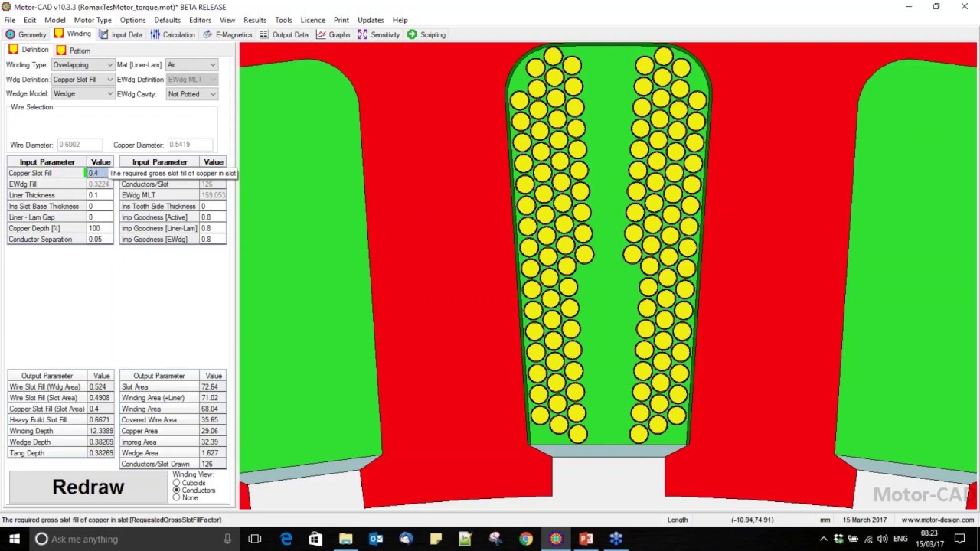
Task: Switch to the E-Magnetics tab
Action: point(227,34)
